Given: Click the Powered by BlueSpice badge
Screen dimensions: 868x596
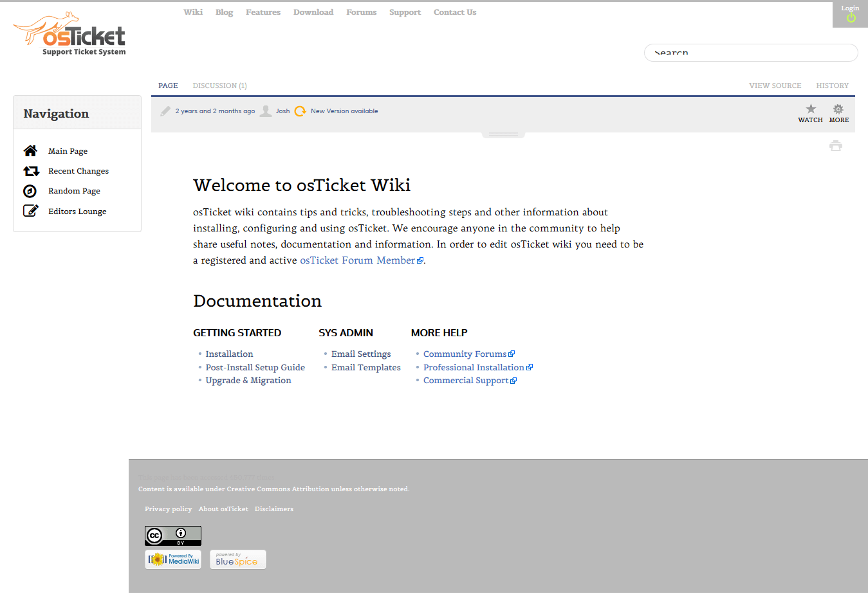Looking at the screenshot, I should point(237,559).
